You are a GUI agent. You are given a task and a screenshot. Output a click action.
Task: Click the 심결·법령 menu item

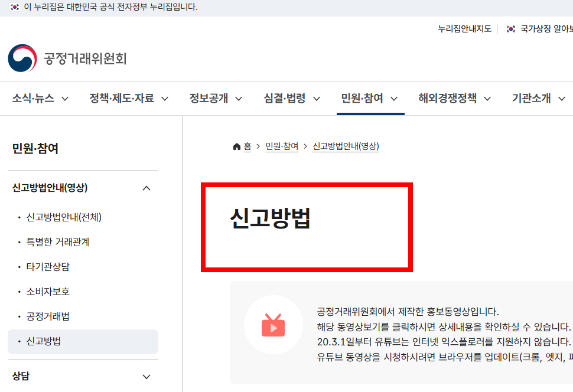point(284,99)
